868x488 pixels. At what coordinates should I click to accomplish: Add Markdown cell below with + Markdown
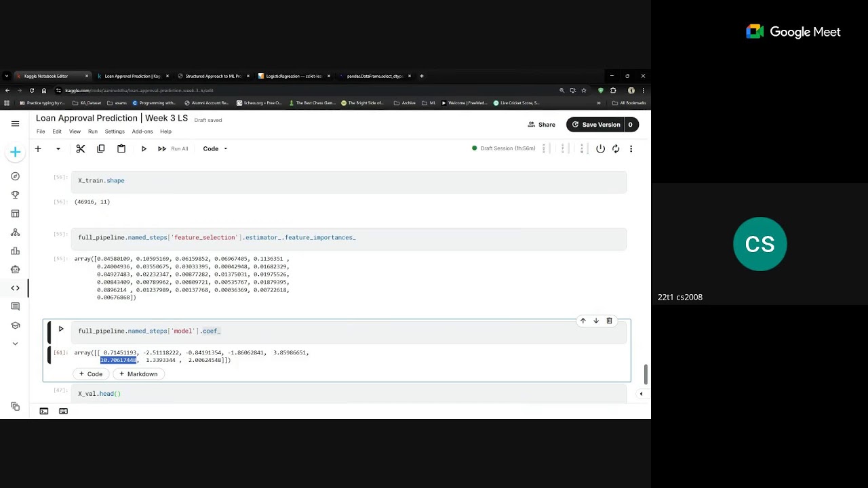coord(138,374)
